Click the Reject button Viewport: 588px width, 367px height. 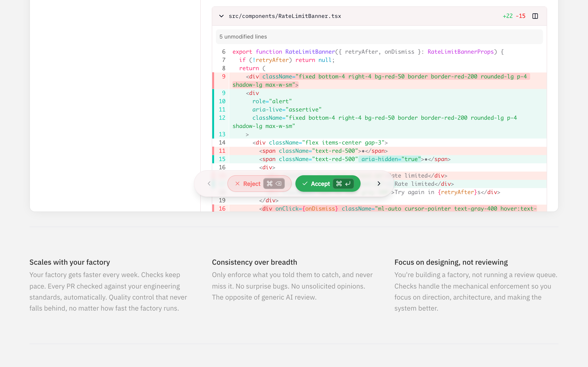[x=252, y=184]
